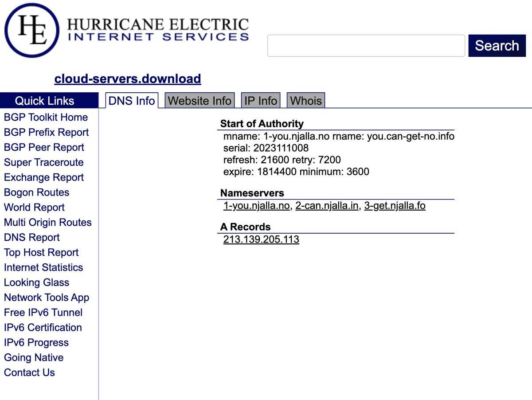Screen dimensions: 532x400
Task: Open the BGP Prefix Report link
Action: (46, 133)
